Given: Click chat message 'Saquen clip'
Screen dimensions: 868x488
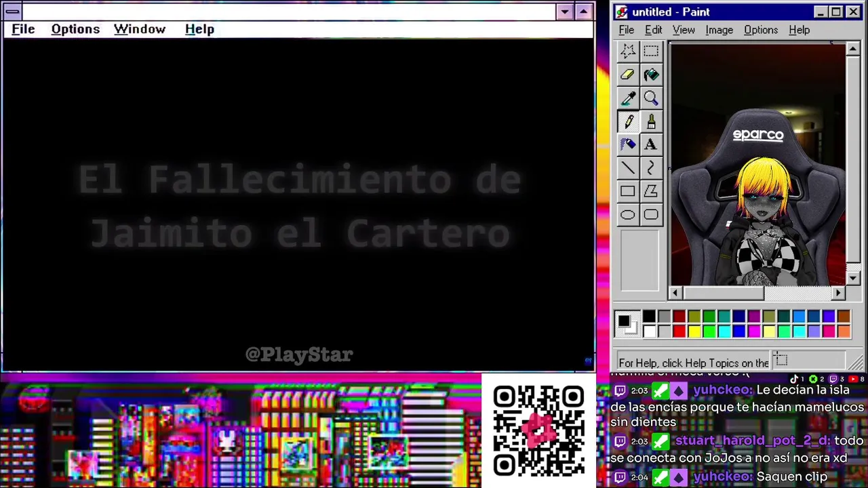Looking at the screenshot, I should click(x=792, y=477).
